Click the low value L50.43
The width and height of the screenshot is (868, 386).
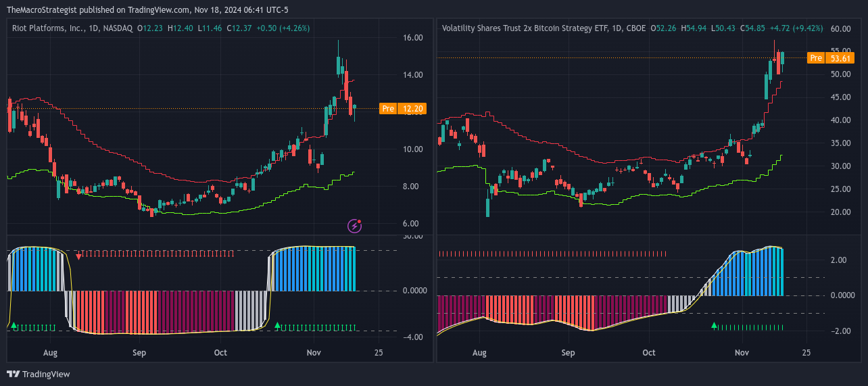724,28
